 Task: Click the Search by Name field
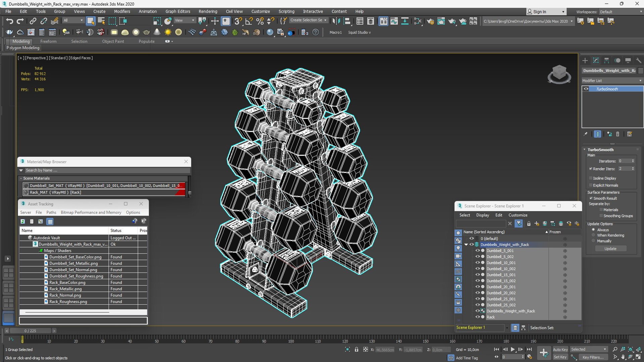[x=107, y=170]
